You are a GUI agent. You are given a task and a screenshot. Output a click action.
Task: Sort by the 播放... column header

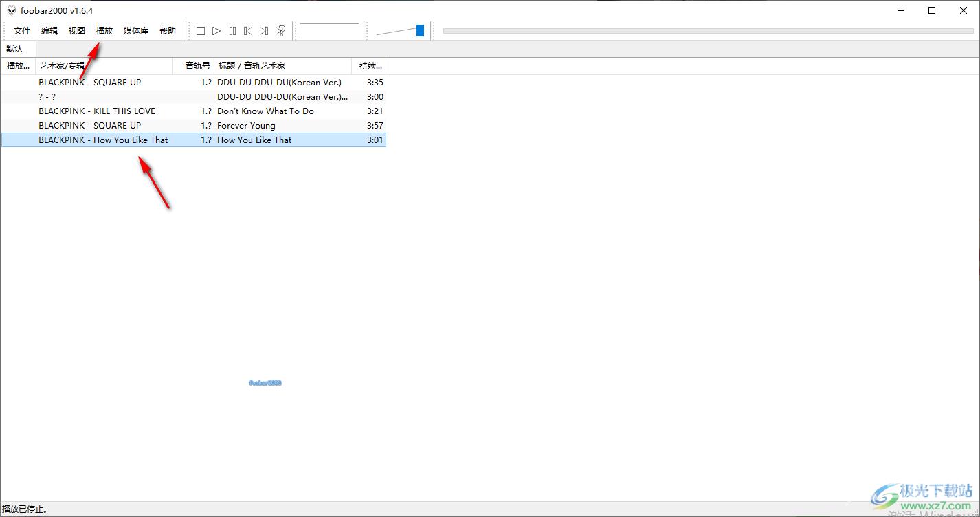[x=19, y=66]
